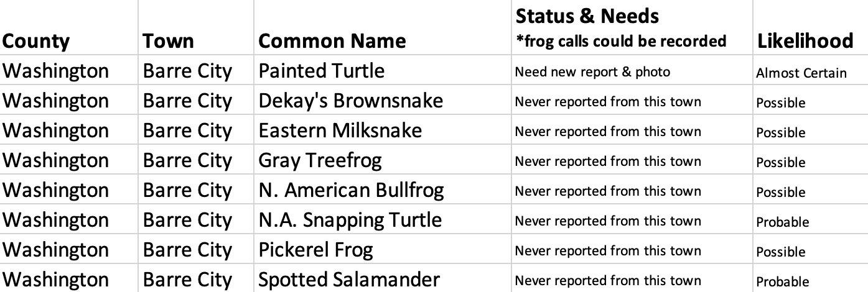
Task: Click the Gray Treefrog cell
Action: [320, 160]
